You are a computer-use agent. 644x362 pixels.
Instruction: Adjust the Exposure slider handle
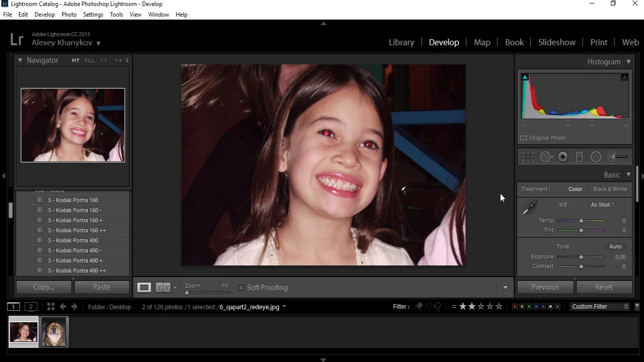[581, 257]
